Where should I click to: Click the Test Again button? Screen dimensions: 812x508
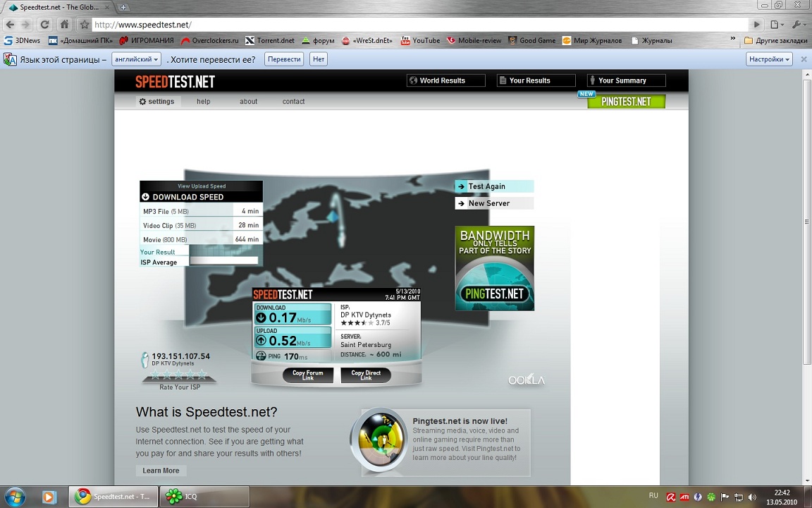click(493, 186)
